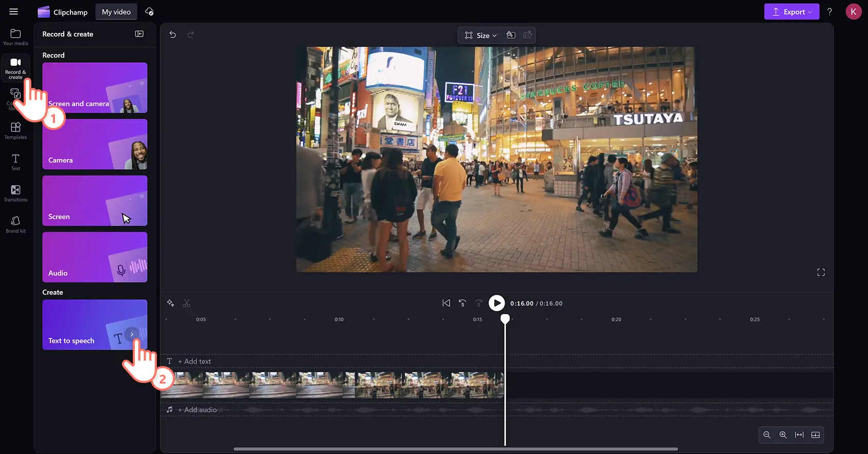Click Add audio on the timeline
The height and width of the screenshot is (454, 868).
[198, 410]
